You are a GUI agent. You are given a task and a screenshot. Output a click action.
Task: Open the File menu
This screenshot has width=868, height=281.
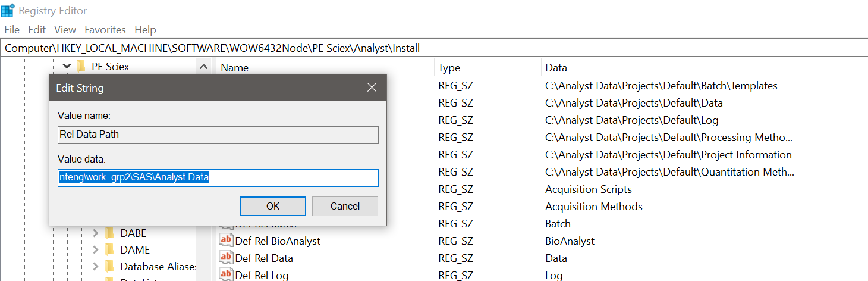point(12,29)
